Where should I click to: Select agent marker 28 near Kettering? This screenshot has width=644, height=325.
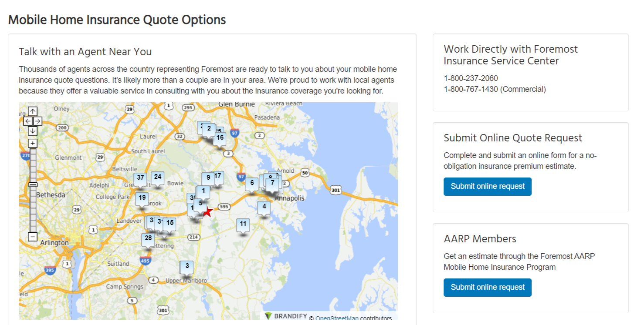point(148,238)
